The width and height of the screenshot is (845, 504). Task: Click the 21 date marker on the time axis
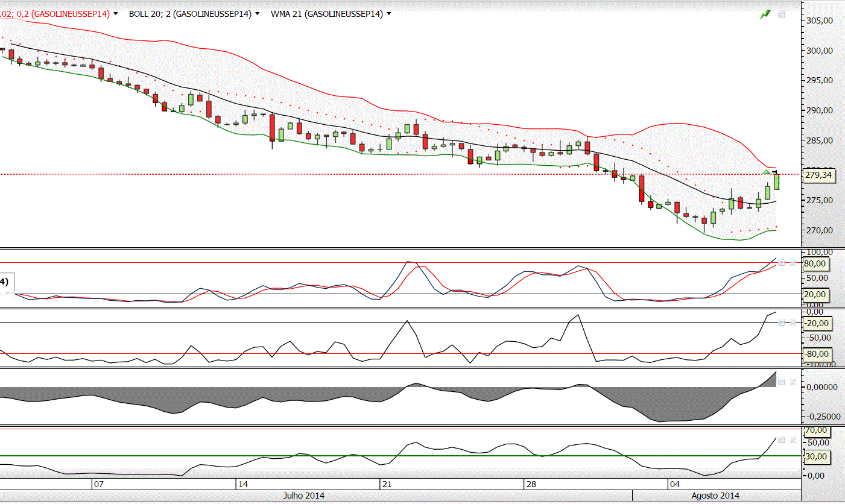click(387, 484)
